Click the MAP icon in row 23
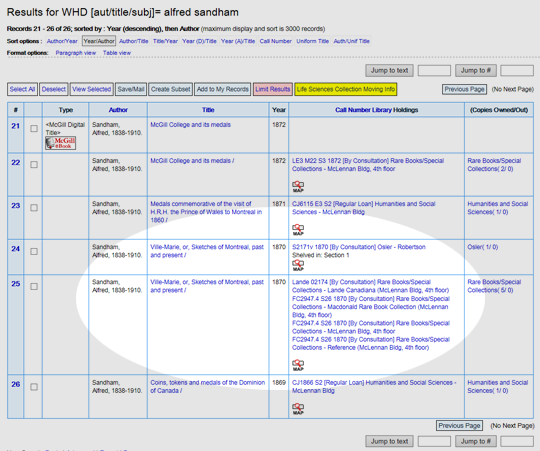Image resolution: width=540 pixels, height=451 pixels. 298,230
